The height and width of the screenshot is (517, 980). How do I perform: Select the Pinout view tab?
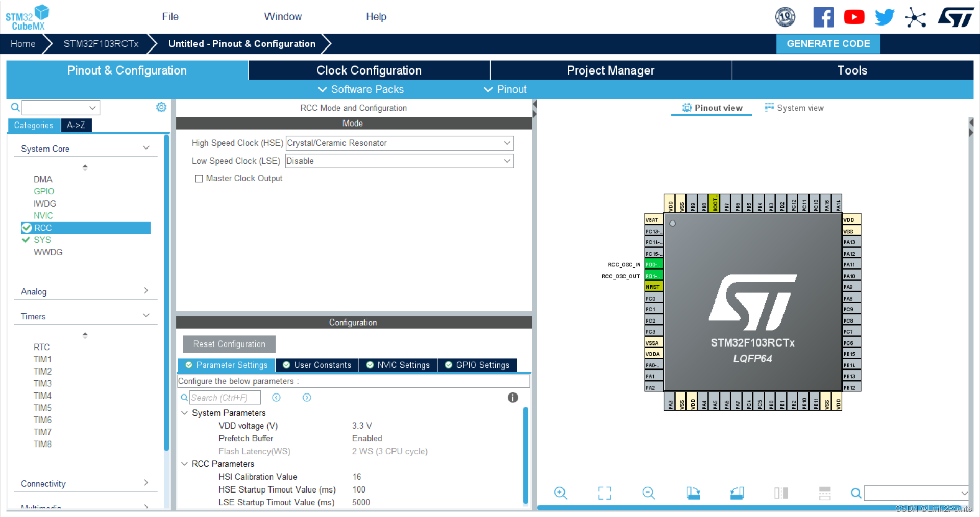click(712, 108)
